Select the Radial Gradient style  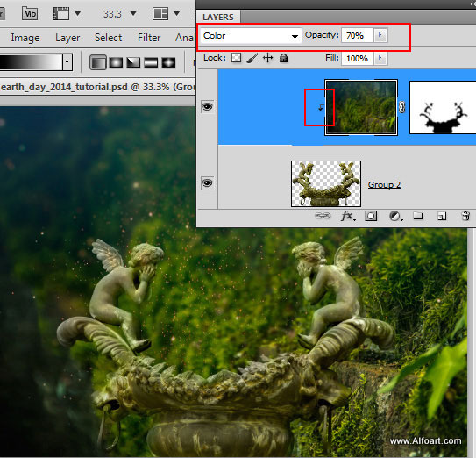[116, 62]
